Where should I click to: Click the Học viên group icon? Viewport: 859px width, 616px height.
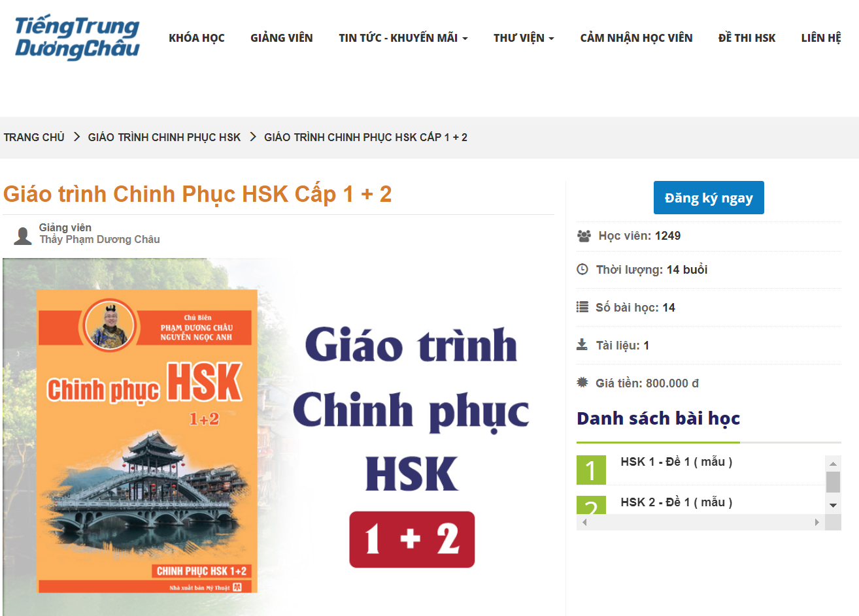[x=584, y=236]
